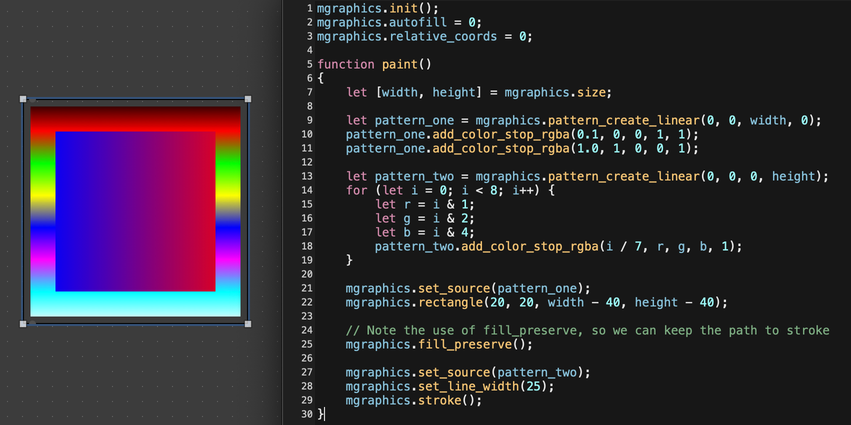Click the cyan bottom edge of the rainbow border
The image size is (851, 425).
click(135, 304)
